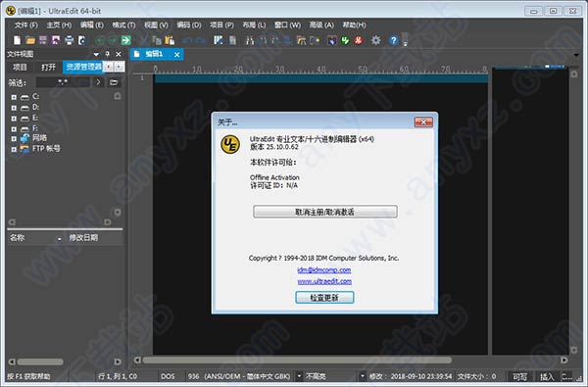This screenshot has height=387, width=588.
Task: Open the 不高亮 highlighting dropdown
Action: click(x=363, y=376)
